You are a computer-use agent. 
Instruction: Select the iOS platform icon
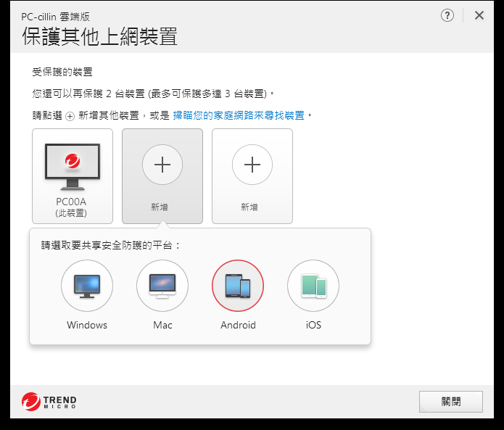[x=313, y=286]
